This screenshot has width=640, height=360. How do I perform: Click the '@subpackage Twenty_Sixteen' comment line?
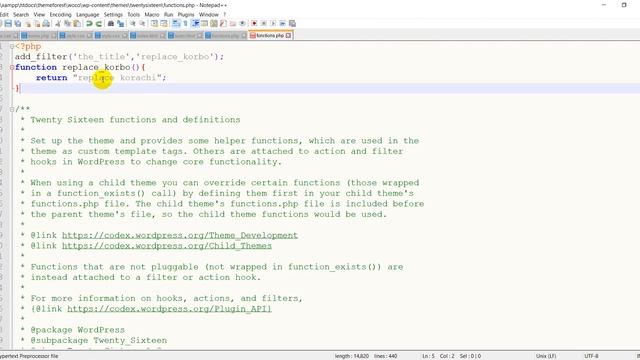pyautogui.click(x=98, y=340)
